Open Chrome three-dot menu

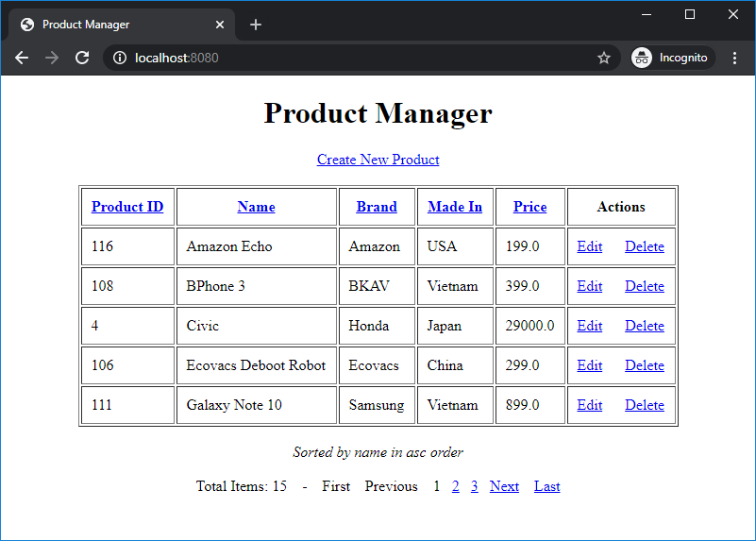pos(735,58)
